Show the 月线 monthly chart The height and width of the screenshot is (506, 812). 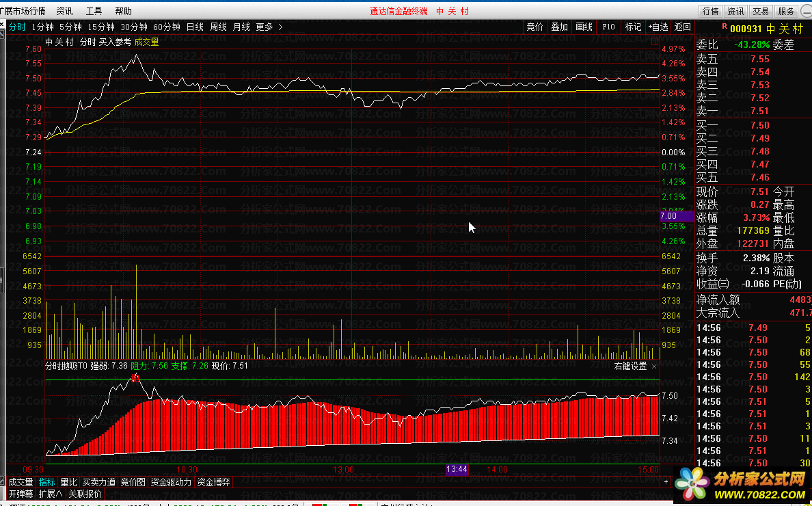(241, 27)
